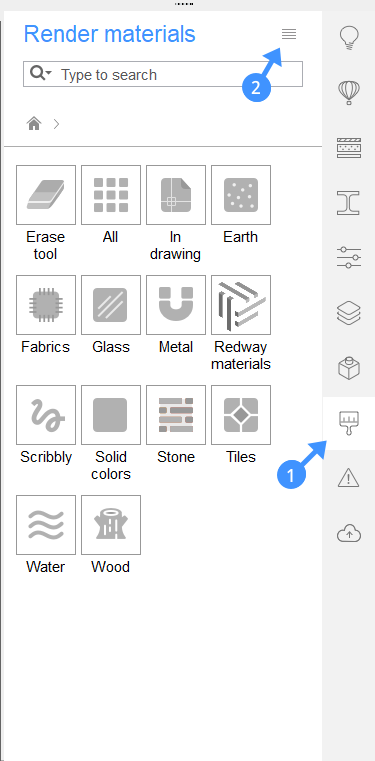
Task: Open the Wood materials category
Action: (111, 525)
